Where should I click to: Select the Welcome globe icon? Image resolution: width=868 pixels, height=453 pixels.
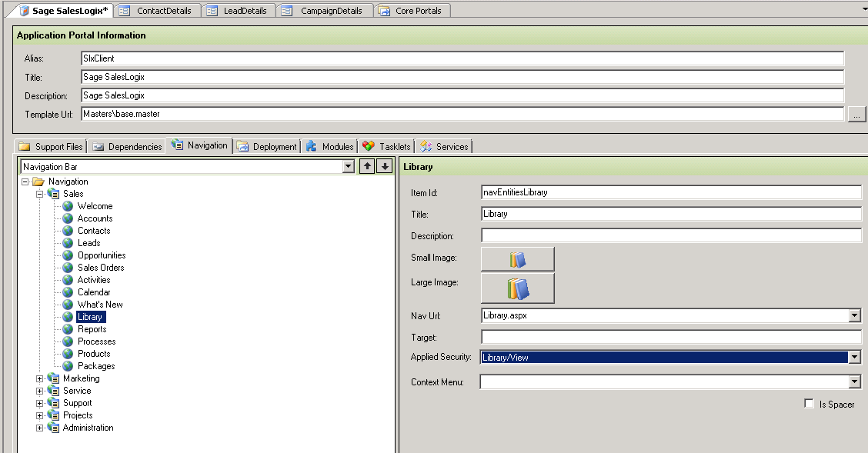(68, 206)
